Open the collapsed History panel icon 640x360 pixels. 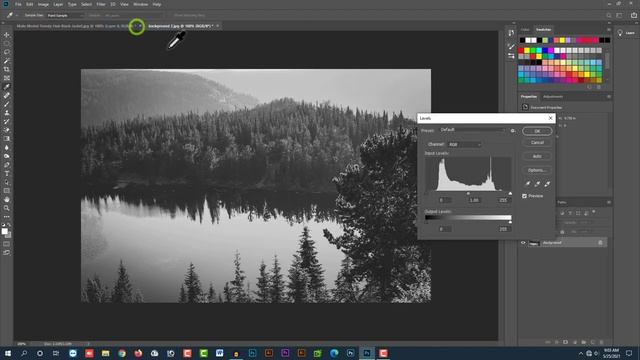(511, 33)
